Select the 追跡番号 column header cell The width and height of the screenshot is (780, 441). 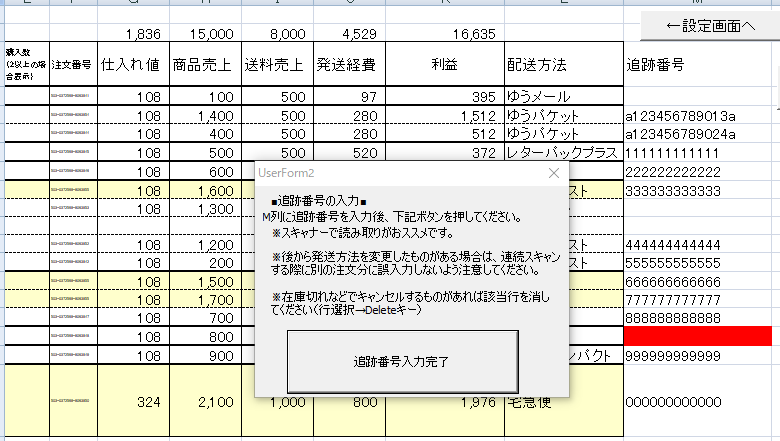coord(700,65)
